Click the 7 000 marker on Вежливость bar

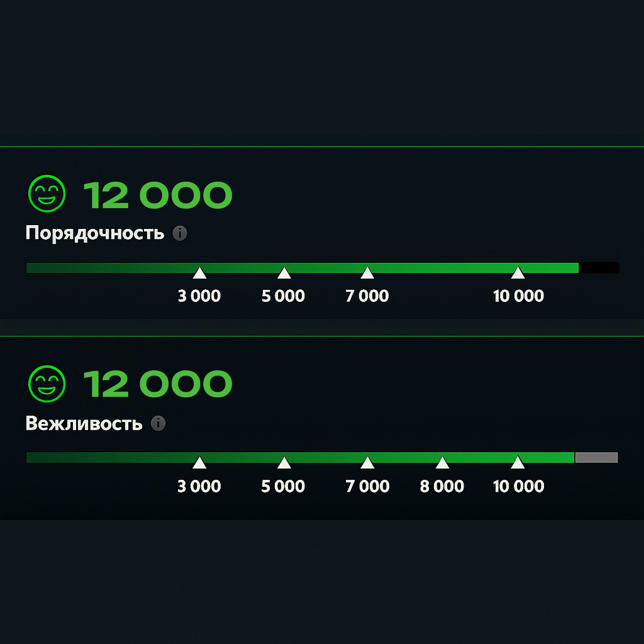(x=367, y=463)
